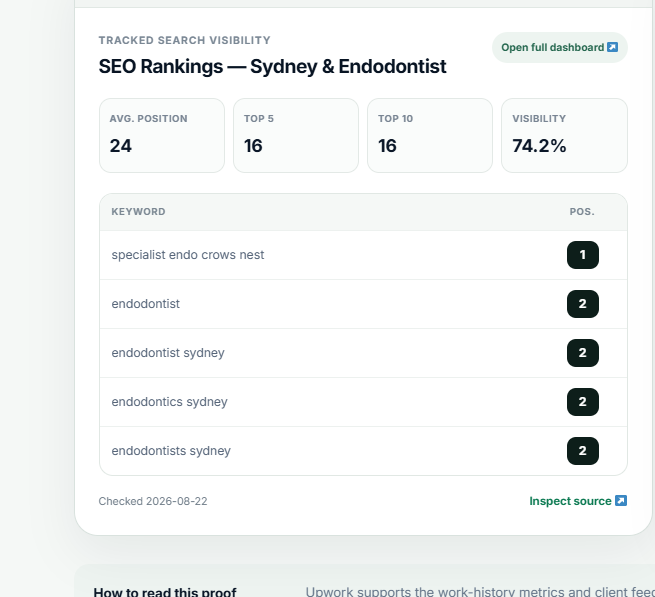Screen dimensions: 655x597
Task: Select the 'endodontist sydney' keyword
Action: point(168,353)
